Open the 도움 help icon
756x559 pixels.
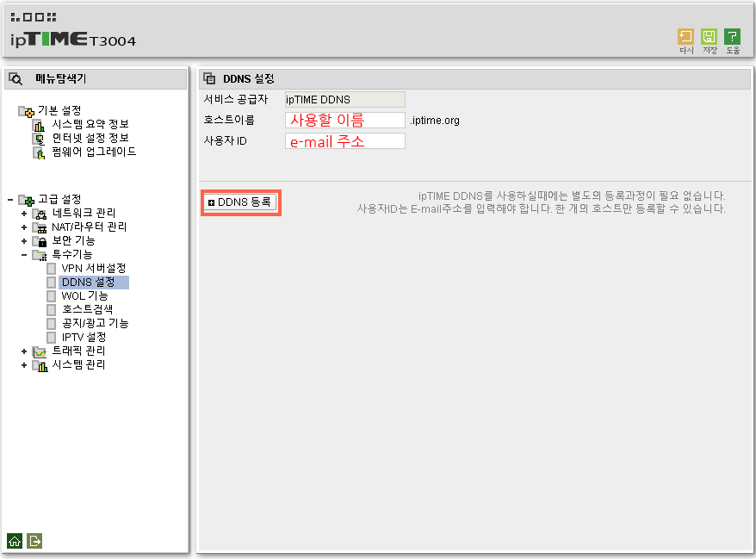pos(732,37)
